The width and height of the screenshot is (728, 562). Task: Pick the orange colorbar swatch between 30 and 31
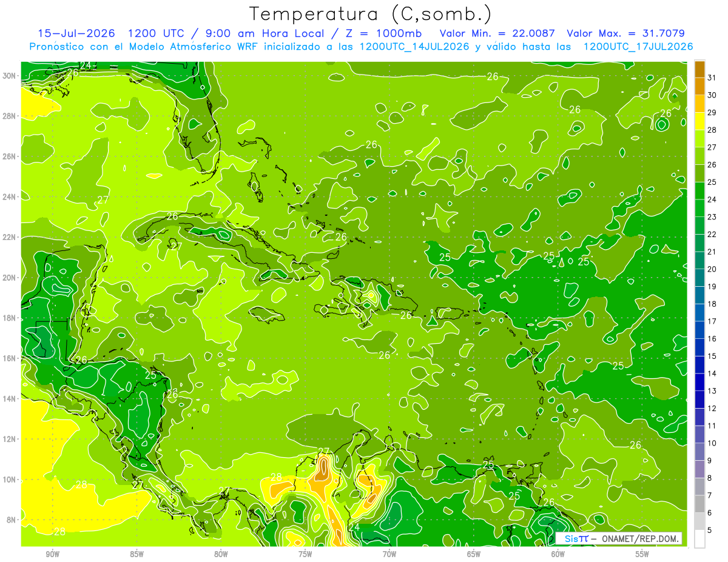699,87
